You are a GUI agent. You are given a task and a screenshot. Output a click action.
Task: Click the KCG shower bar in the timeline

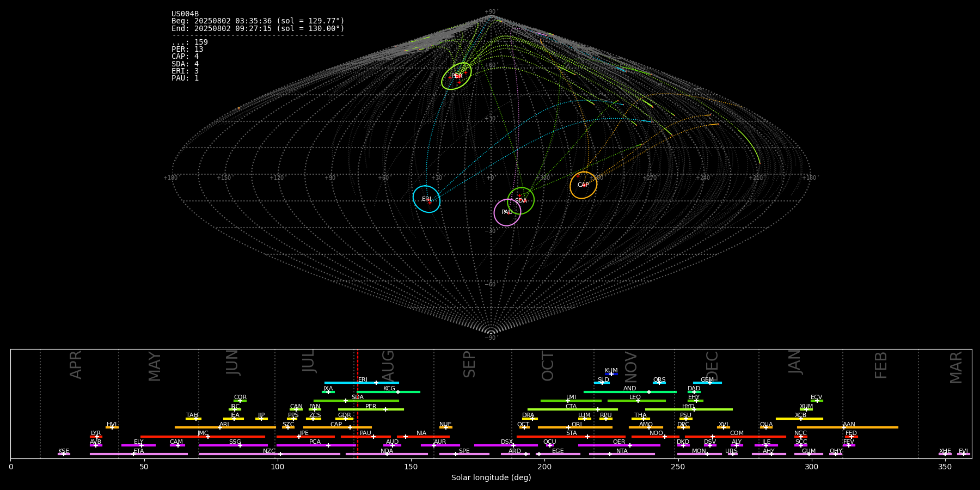[388, 391]
